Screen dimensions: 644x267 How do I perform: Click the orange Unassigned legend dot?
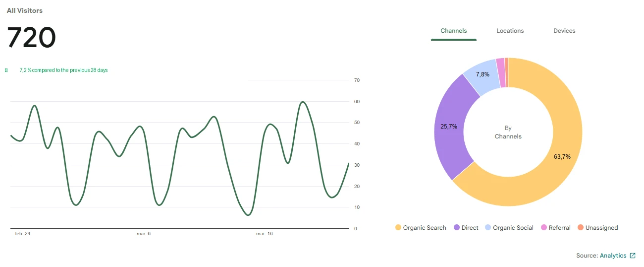[581, 228]
